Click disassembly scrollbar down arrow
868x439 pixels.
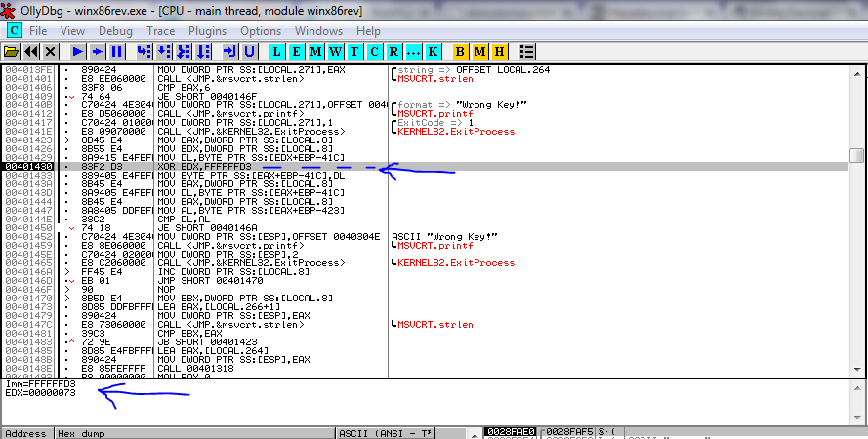click(x=857, y=371)
